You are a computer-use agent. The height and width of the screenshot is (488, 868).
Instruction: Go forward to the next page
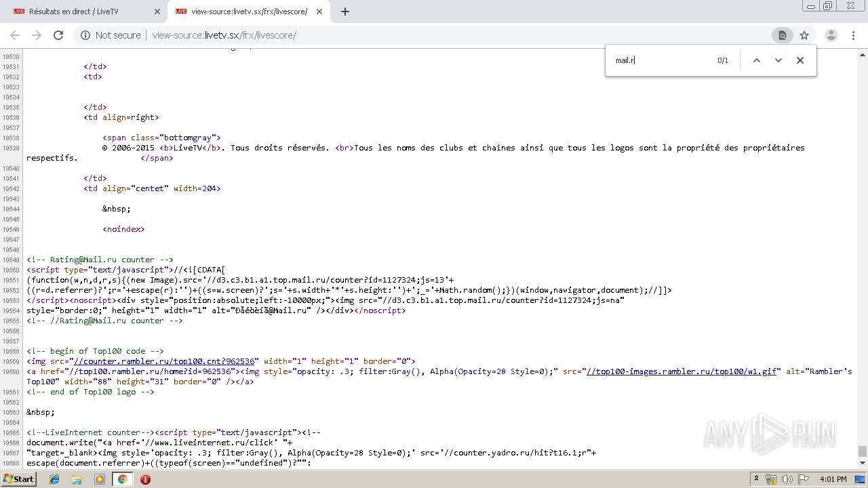point(37,35)
